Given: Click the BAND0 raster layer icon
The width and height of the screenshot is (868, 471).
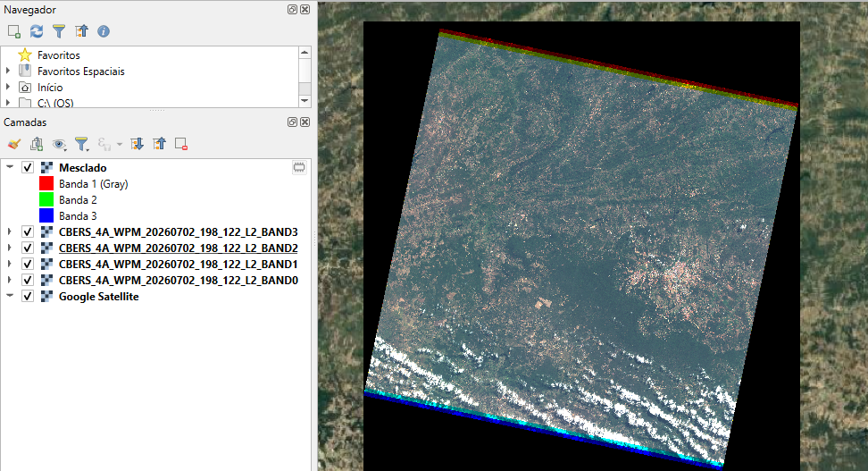Looking at the screenshot, I should pyautogui.click(x=47, y=280).
